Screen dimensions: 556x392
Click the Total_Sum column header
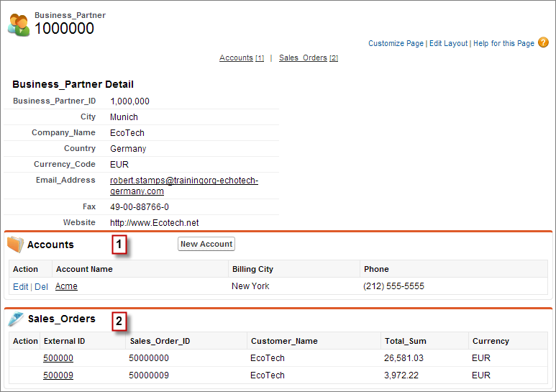(406, 341)
